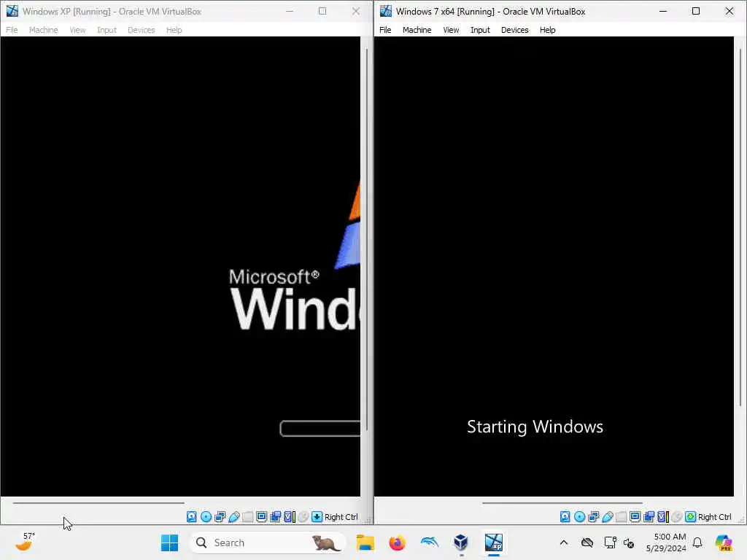Click USB devices icon in Windows XP window
The height and width of the screenshot is (560, 747).
point(234,517)
